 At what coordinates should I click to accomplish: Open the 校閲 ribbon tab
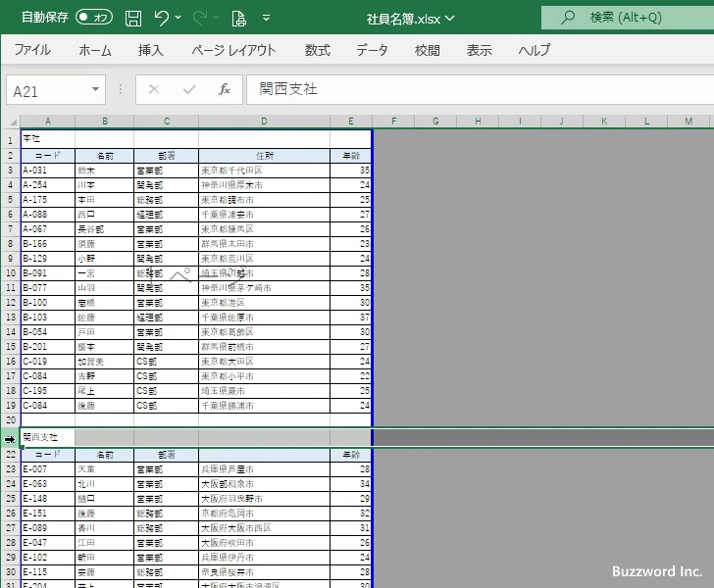coord(428,50)
